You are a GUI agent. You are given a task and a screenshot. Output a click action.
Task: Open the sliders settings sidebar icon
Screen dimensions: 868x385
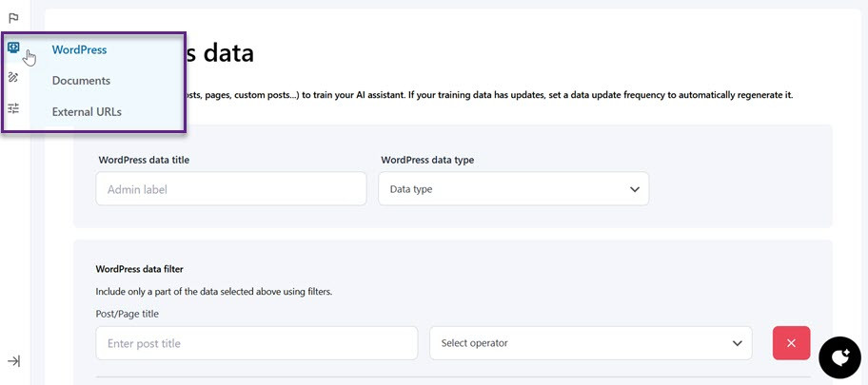click(x=14, y=108)
